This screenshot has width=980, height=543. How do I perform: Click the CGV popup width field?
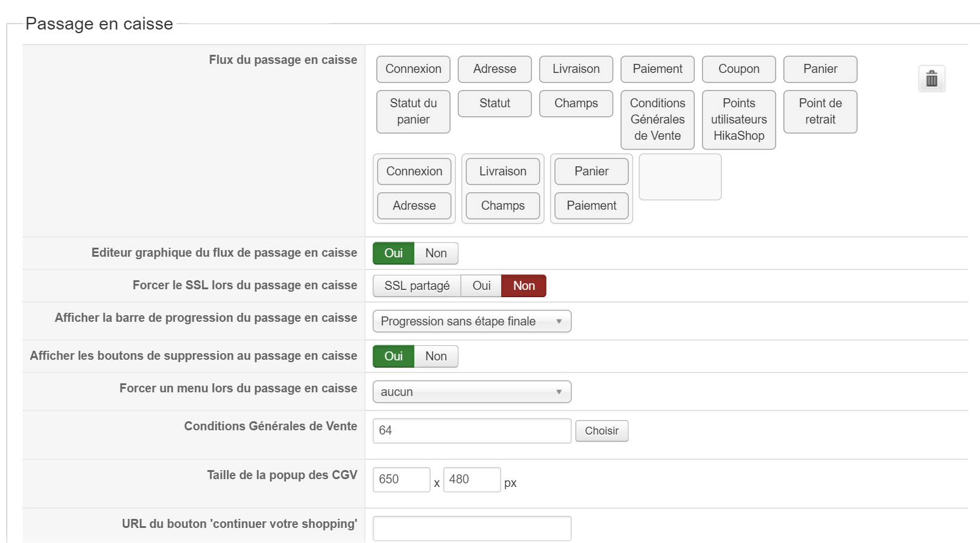point(401,480)
